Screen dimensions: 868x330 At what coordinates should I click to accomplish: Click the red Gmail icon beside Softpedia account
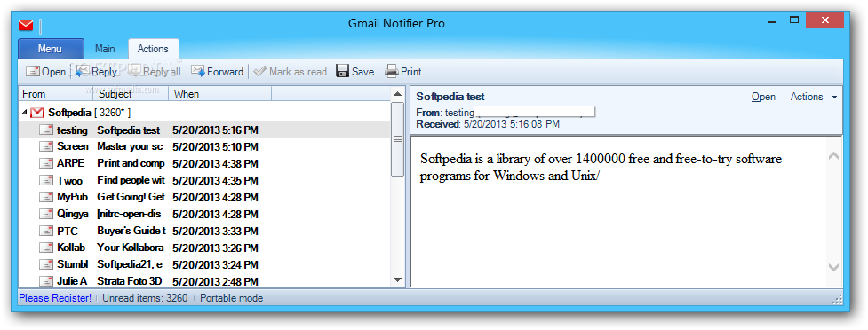[x=37, y=113]
